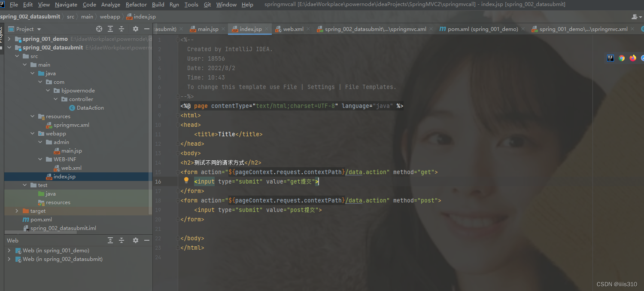Select Opened File using crosshair icon in Project panel

coord(99,29)
